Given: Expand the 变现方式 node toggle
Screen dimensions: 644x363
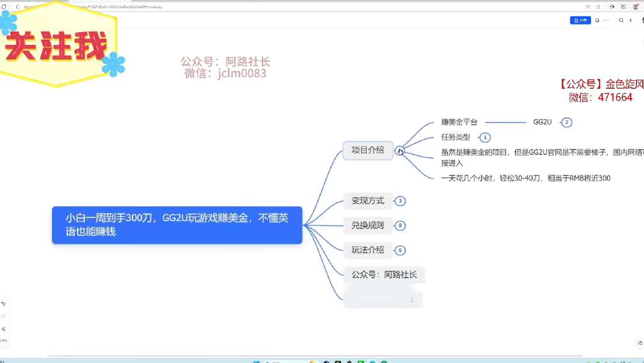Looking at the screenshot, I should click(400, 201).
